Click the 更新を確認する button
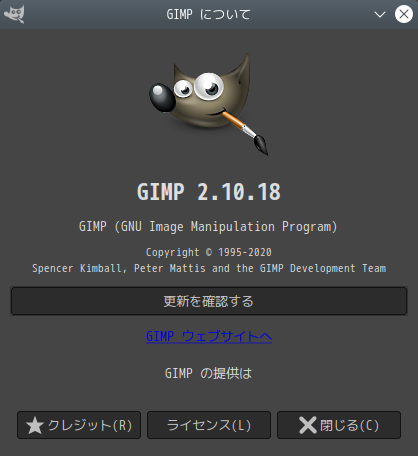Image resolution: width=418 pixels, height=456 pixels. [209, 301]
